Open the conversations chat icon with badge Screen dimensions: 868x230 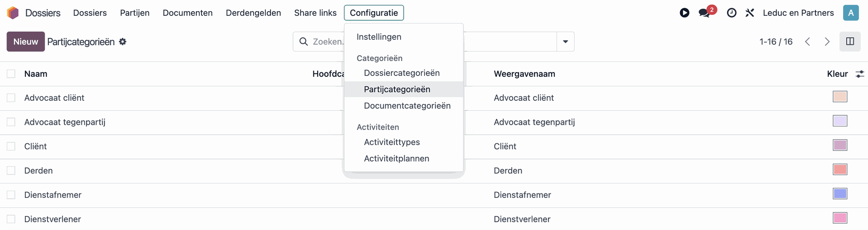(704, 13)
